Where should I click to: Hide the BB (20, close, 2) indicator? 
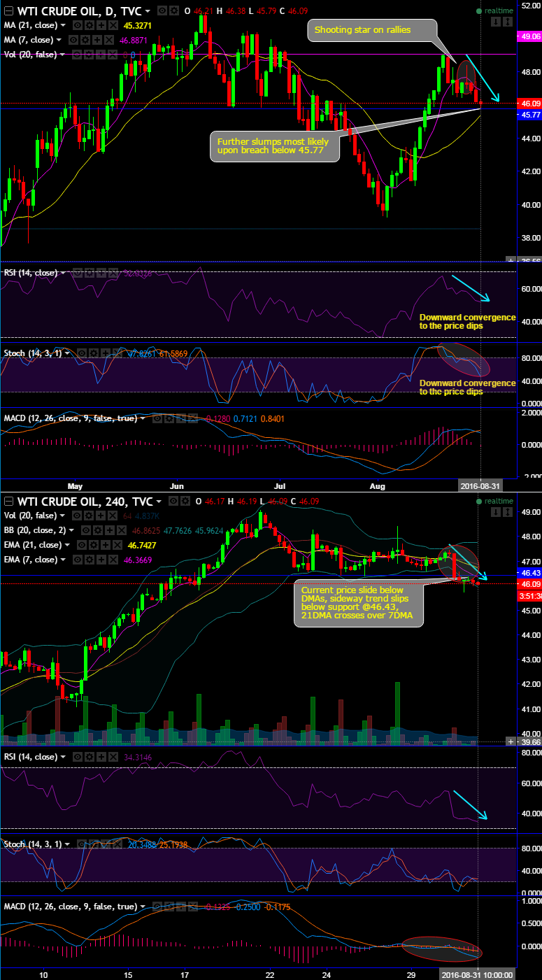click(86, 530)
